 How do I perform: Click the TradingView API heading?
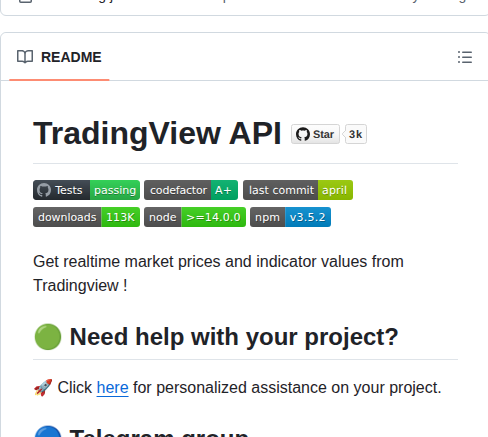click(157, 134)
